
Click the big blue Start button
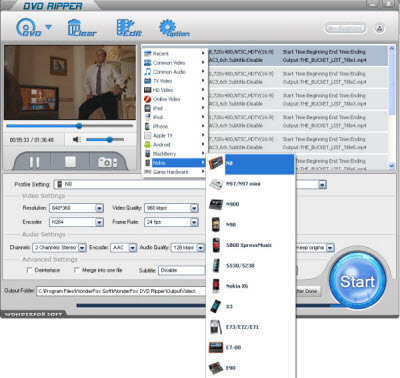pos(358,281)
